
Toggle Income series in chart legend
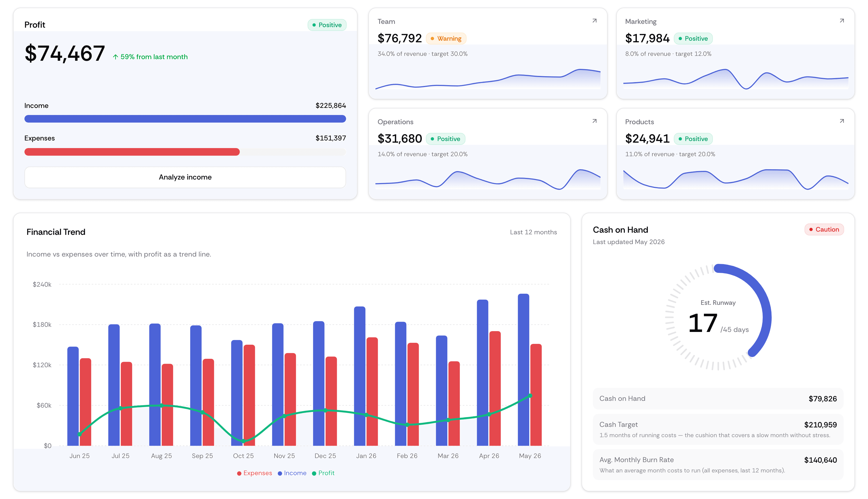pos(292,473)
